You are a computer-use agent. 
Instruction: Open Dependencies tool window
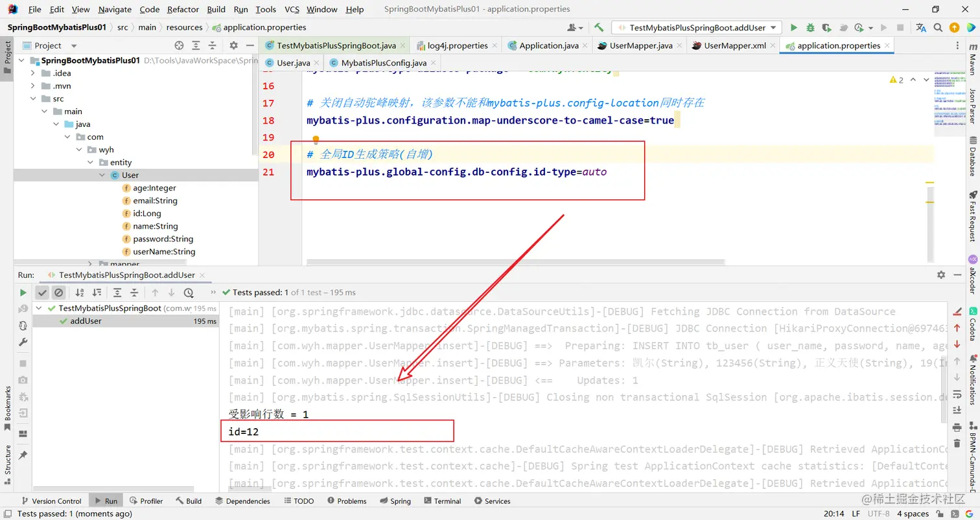coord(242,501)
